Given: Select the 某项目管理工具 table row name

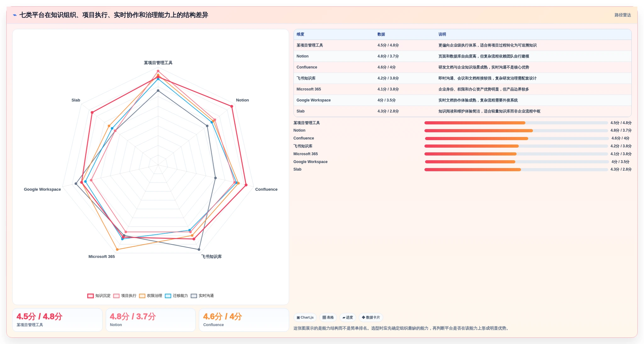Looking at the screenshot, I should pyautogui.click(x=310, y=45).
